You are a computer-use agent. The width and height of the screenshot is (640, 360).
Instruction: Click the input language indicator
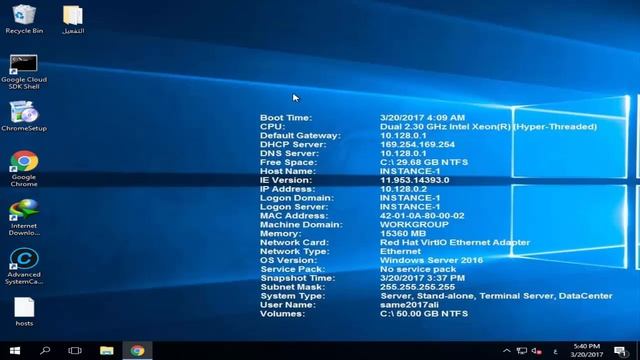tap(555, 351)
